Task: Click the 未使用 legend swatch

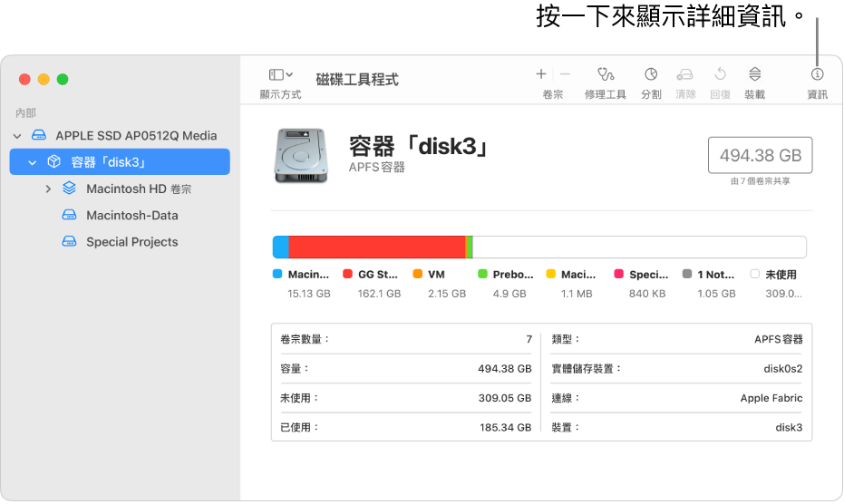Action: tap(755, 274)
